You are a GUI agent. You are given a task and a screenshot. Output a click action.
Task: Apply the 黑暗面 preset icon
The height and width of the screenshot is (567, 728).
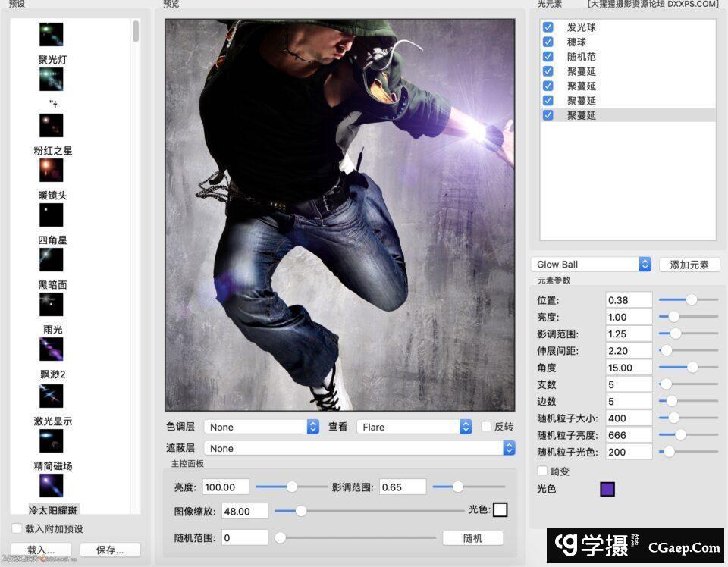[x=52, y=304]
